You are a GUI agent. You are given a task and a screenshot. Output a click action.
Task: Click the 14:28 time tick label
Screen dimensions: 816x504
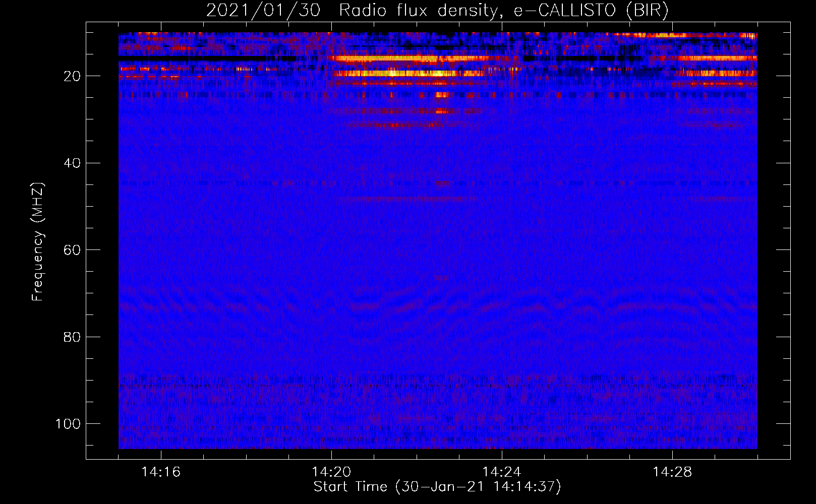point(672,472)
